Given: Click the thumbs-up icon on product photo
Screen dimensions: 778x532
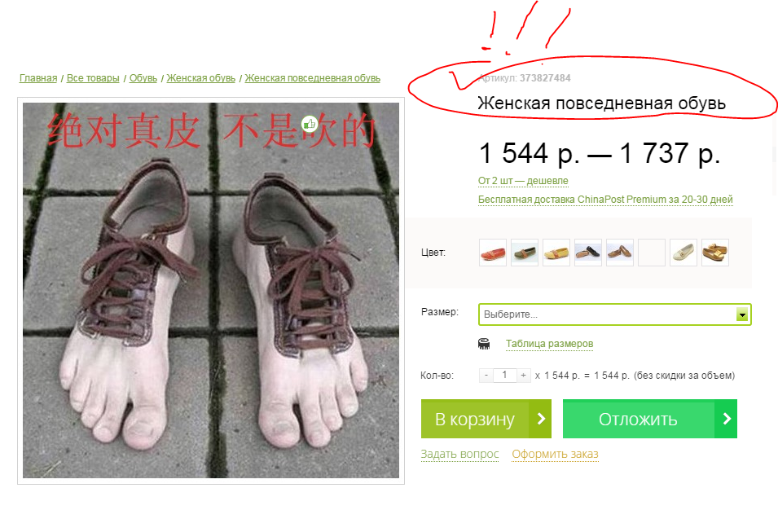Looking at the screenshot, I should tap(310, 124).
